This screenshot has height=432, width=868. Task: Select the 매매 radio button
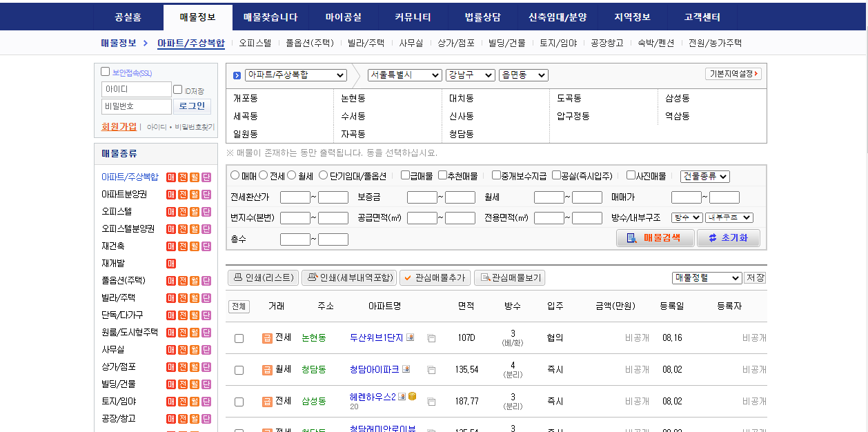pos(235,175)
